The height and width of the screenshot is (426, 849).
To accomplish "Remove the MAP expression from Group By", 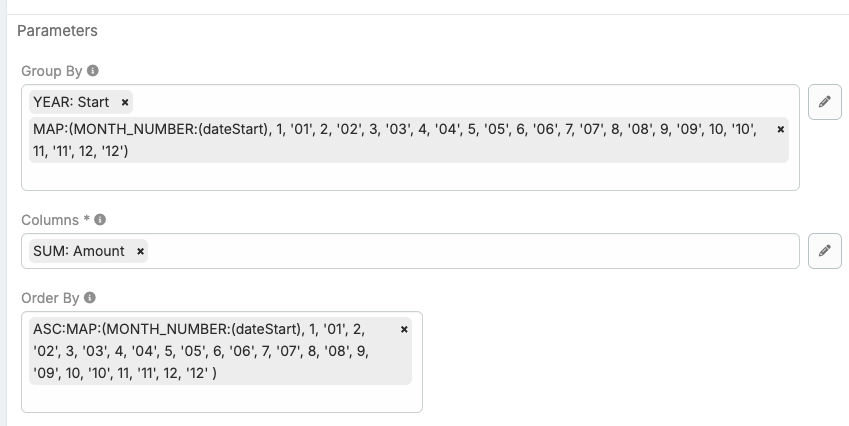I will pos(780,129).
